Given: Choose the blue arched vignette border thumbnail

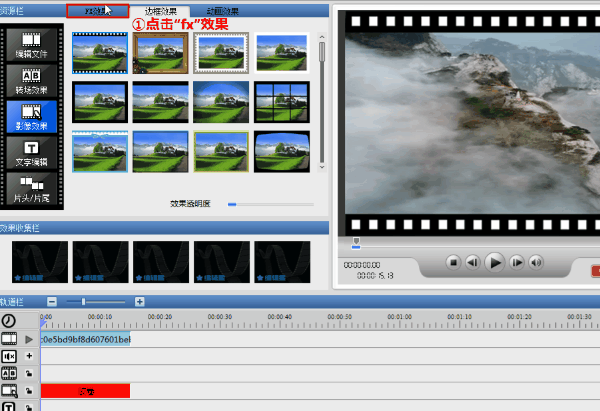Looking at the screenshot, I should pyautogui.click(x=221, y=102).
